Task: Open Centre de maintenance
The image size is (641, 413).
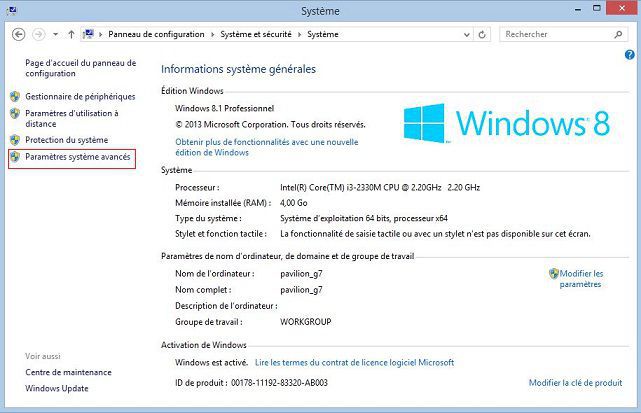Action: click(68, 372)
